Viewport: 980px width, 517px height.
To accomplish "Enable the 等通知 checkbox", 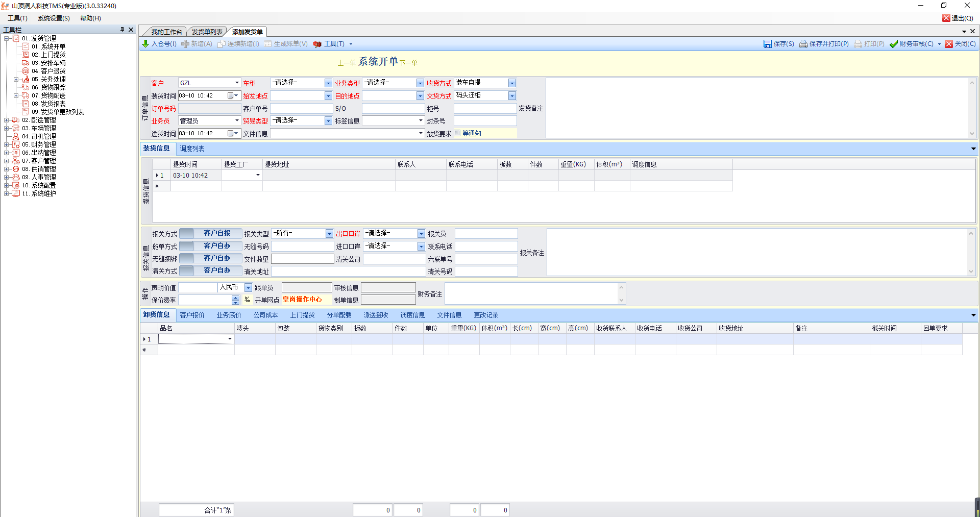I will click(457, 133).
